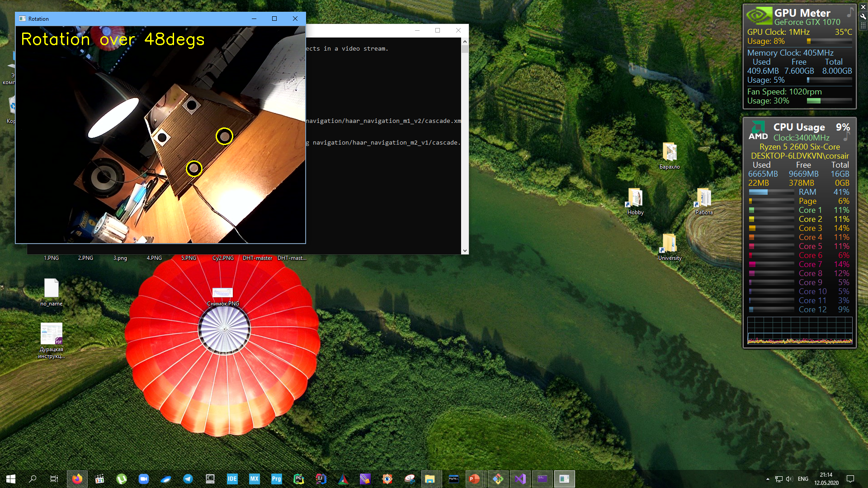Select the no_name file icon
The height and width of the screenshot is (488, 868).
tap(52, 292)
